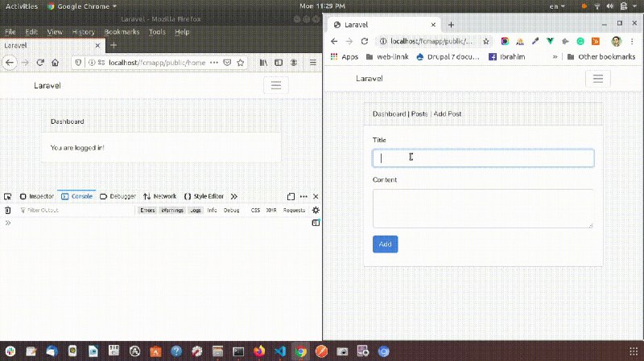
Task: Toggle the XHR filter in the console
Action: [x=271, y=211]
